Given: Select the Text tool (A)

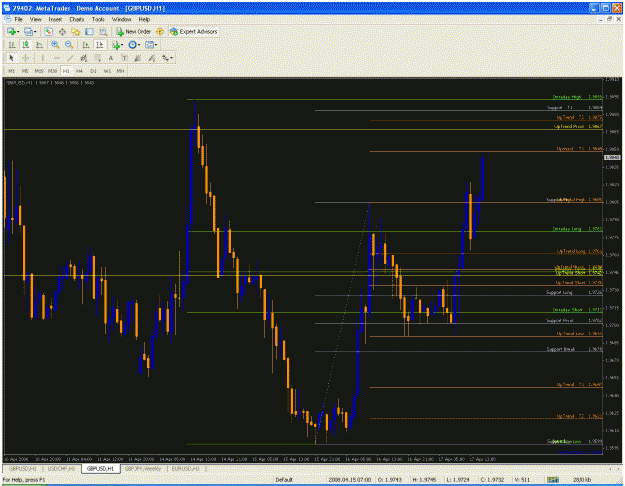Looking at the screenshot, I should pos(111,58).
